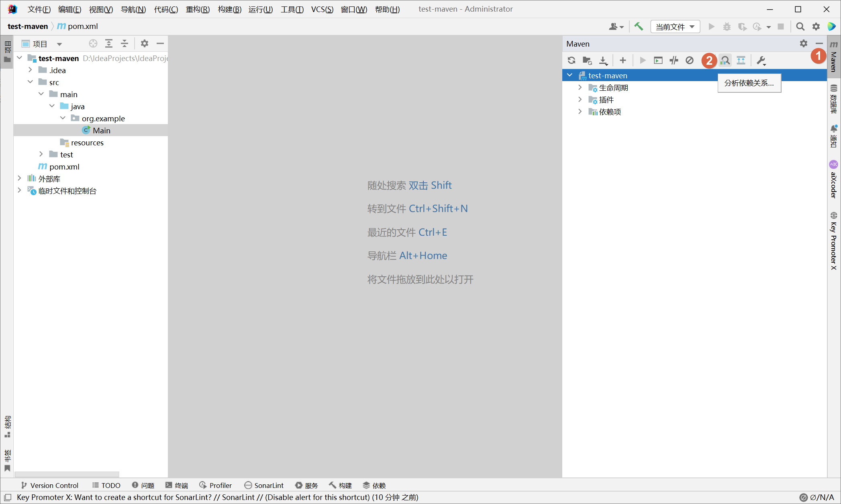Open the 重构(R) menu
841x504 pixels.
pyautogui.click(x=198, y=9)
